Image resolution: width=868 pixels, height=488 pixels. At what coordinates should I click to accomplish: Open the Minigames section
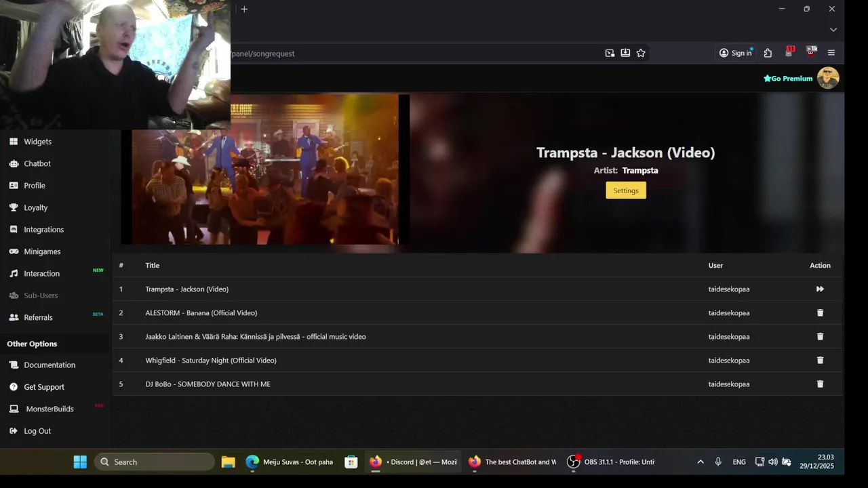(x=42, y=251)
